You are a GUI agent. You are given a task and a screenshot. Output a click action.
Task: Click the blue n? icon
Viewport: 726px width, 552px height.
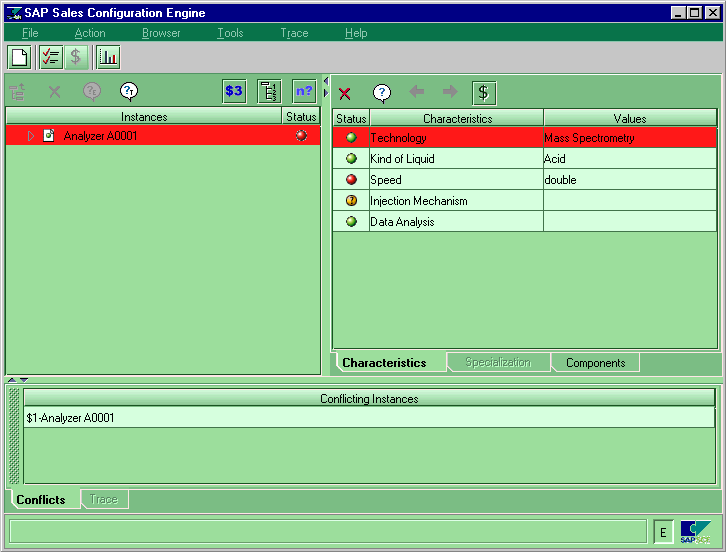click(304, 91)
